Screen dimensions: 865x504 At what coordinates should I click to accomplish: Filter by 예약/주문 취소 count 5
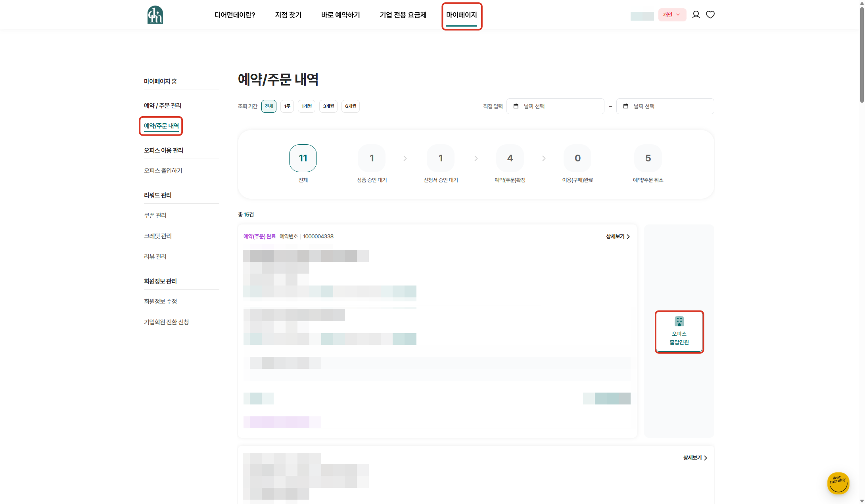coord(648,158)
